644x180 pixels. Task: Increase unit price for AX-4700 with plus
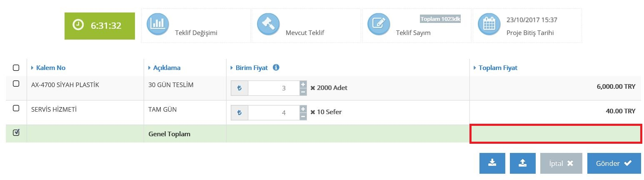(303, 85)
